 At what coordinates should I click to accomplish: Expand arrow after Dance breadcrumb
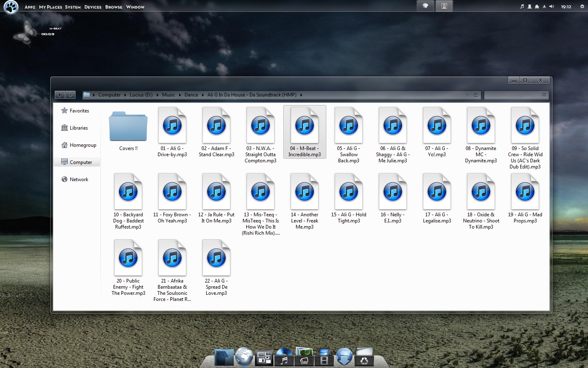click(203, 95)
